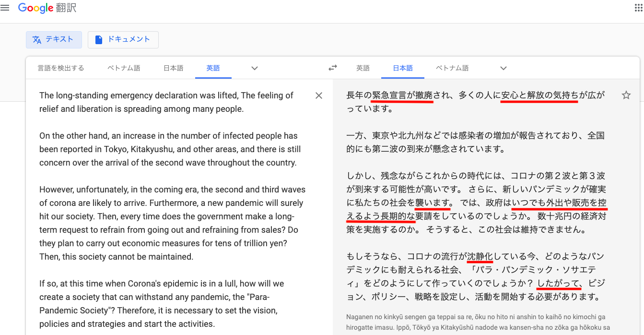Open document translation via ドキュメント button

point(123,40)
